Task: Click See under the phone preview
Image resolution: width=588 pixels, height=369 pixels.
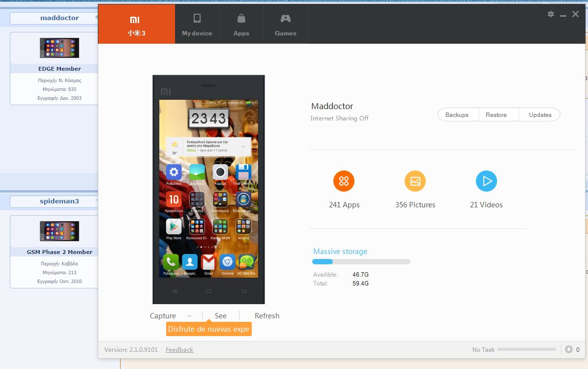Action: 220,316
